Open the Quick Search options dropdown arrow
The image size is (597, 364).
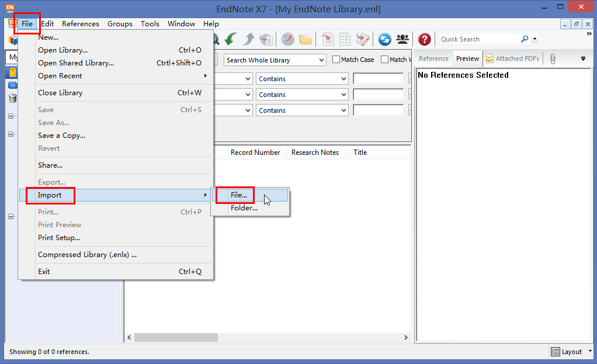click(x=534, y=39)
